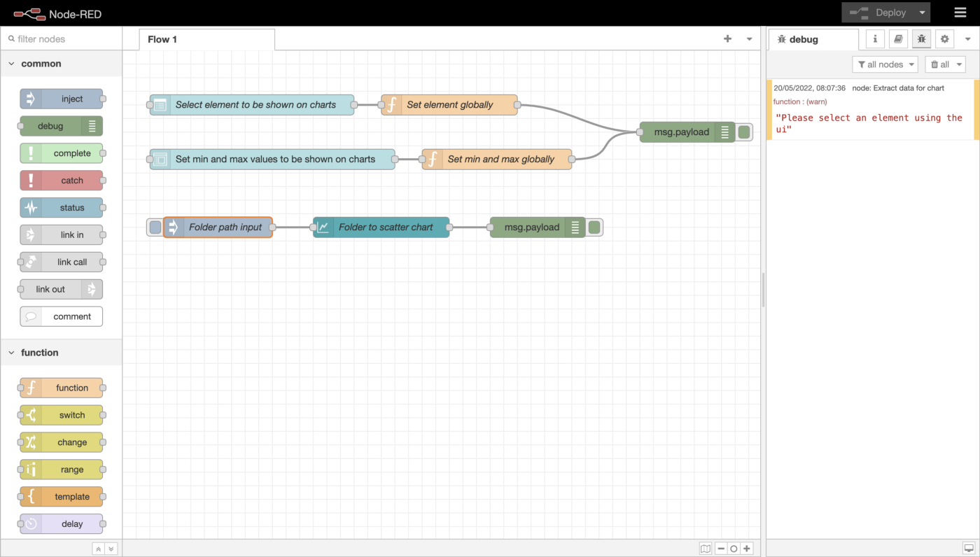Trigger the Folder path input inject button
Image resolution: width=980 pixels, height=557 pixels.
[155, 227]
